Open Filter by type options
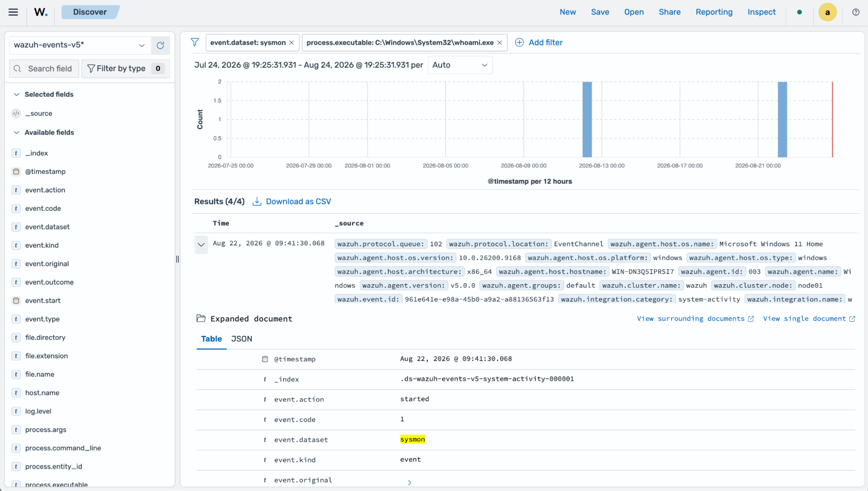 coord(125,69)
